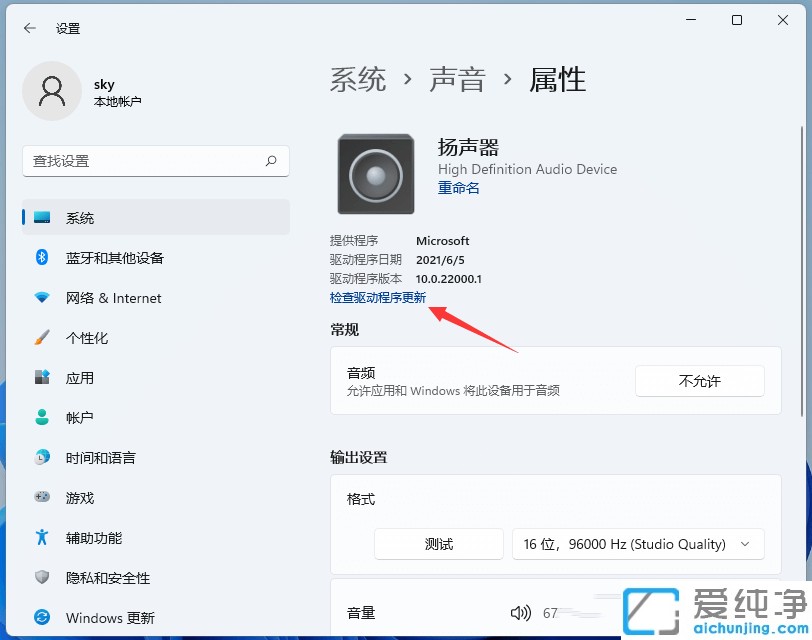Image resolution: width=812 pixels, height=640 pixels.
Task: Click the 重命名 (Rename) link
Action: (x=458, y=188)
